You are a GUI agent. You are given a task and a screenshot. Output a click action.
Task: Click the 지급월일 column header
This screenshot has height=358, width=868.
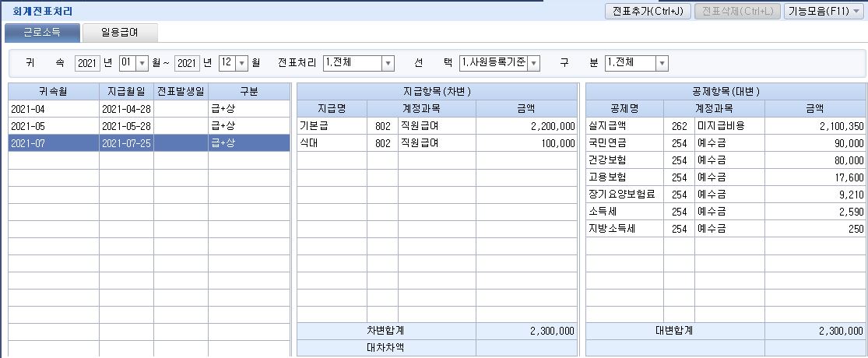click(x=126, y=92)
